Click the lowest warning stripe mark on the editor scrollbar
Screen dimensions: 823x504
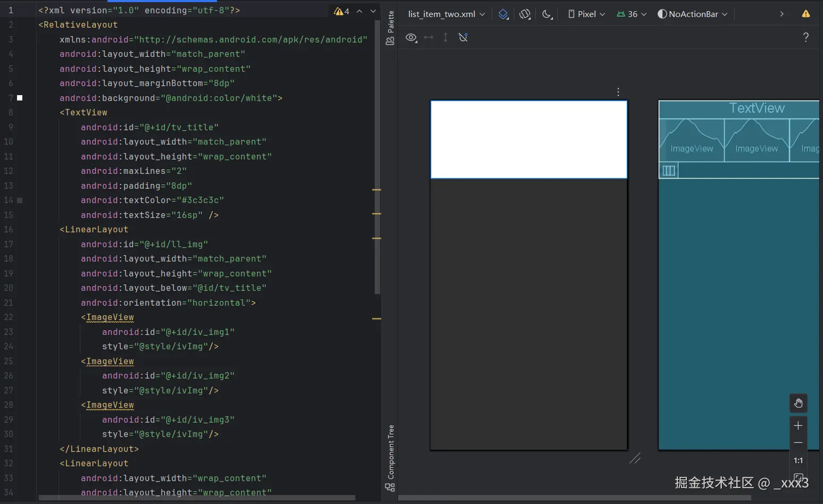[376, 318]
